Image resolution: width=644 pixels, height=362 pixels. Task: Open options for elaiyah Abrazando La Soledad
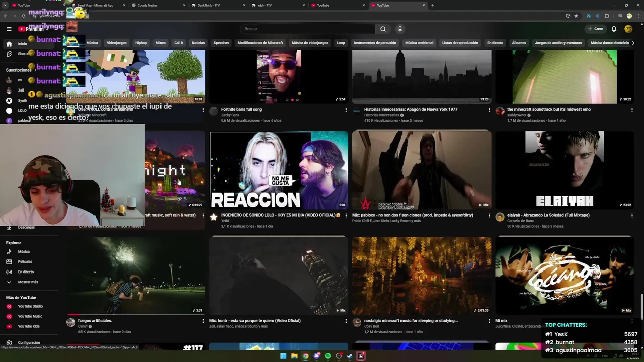click(632, 215)
